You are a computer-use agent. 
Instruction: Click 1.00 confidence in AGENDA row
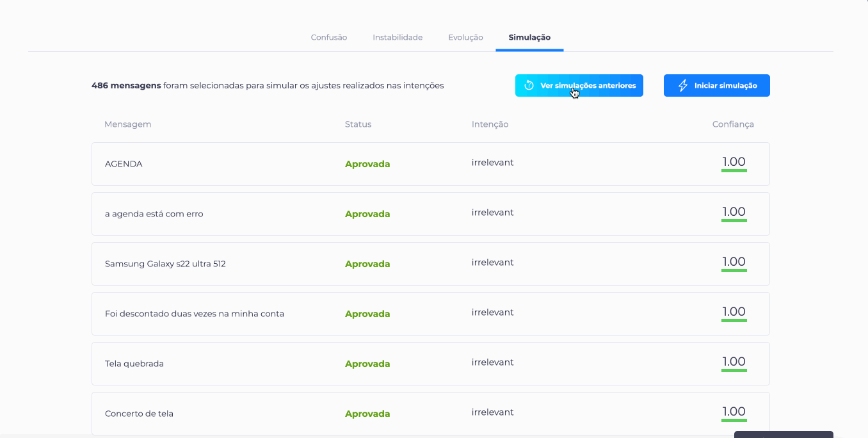click(734, 162)
